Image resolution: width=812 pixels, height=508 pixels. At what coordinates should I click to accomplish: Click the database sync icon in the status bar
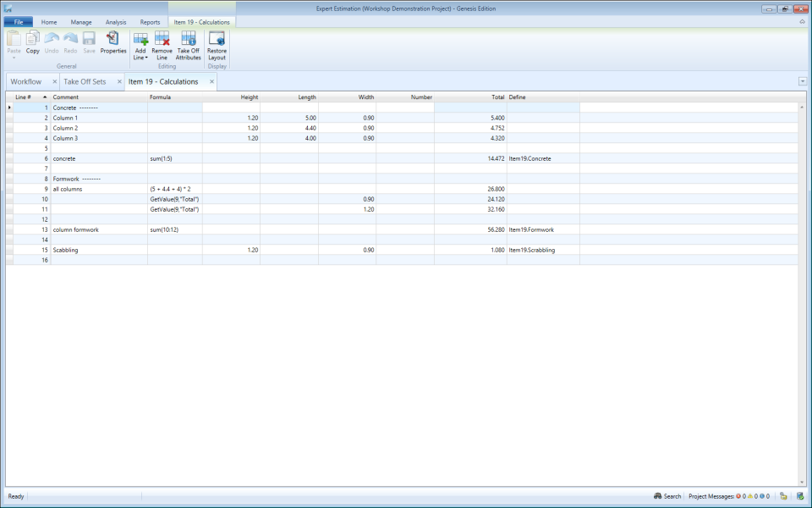pyautogui.click(x=799, y=496)
